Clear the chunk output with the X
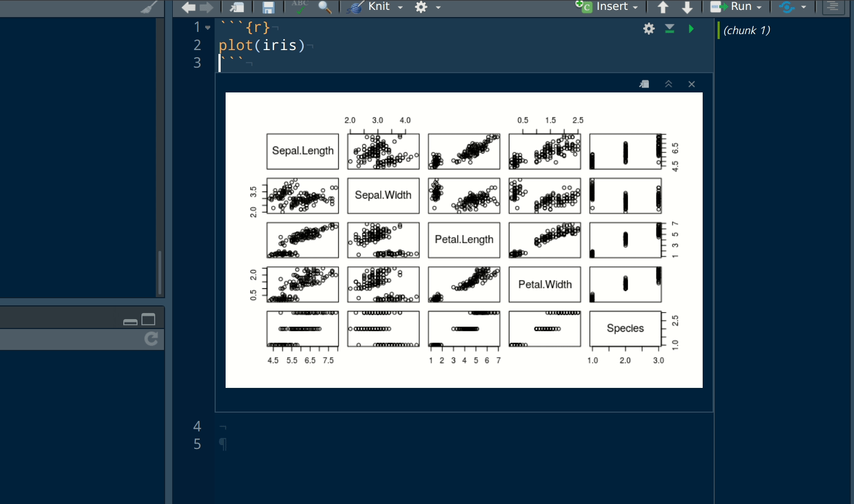 (x=691, y=84)
